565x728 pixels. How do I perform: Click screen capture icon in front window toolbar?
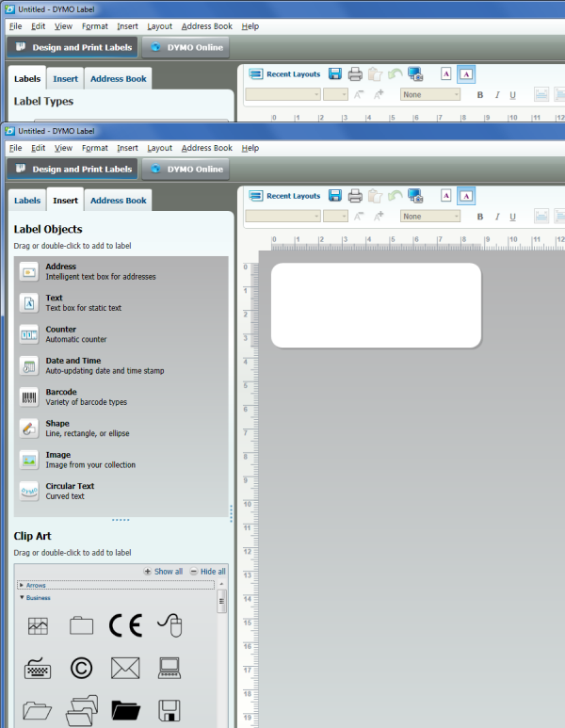tap(415, 196)
